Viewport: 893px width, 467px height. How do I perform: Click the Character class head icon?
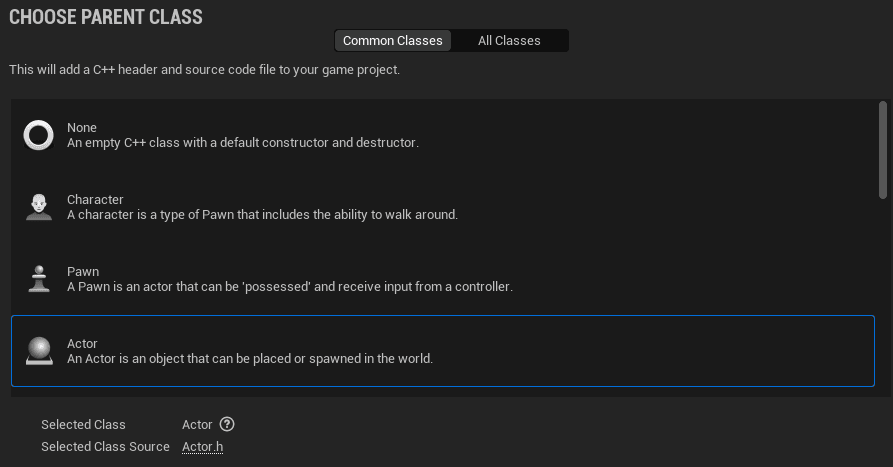[x=38, y=207]
